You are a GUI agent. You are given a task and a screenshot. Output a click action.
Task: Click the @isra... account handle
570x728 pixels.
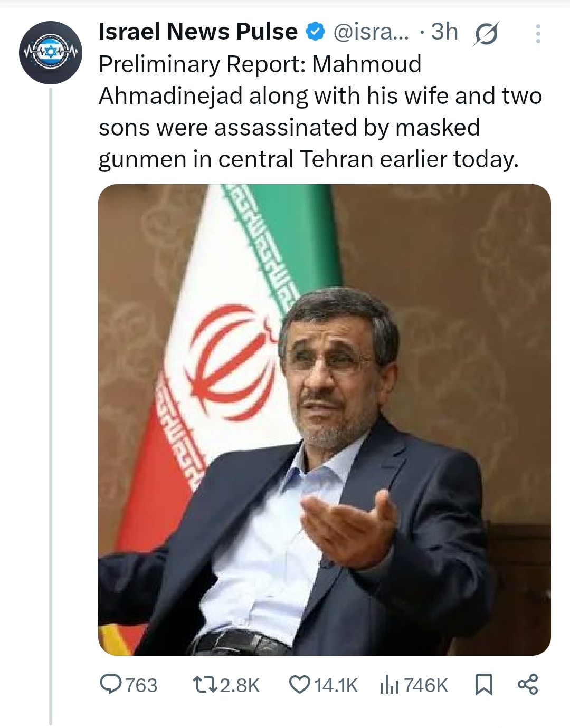pyautogui.click(x=372, y=33)
